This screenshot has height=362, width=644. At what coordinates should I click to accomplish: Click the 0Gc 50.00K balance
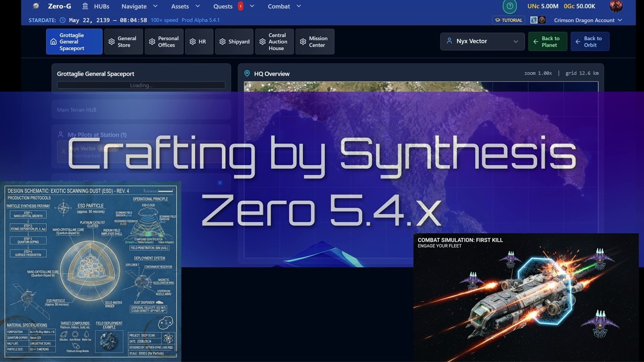[580, 6]
